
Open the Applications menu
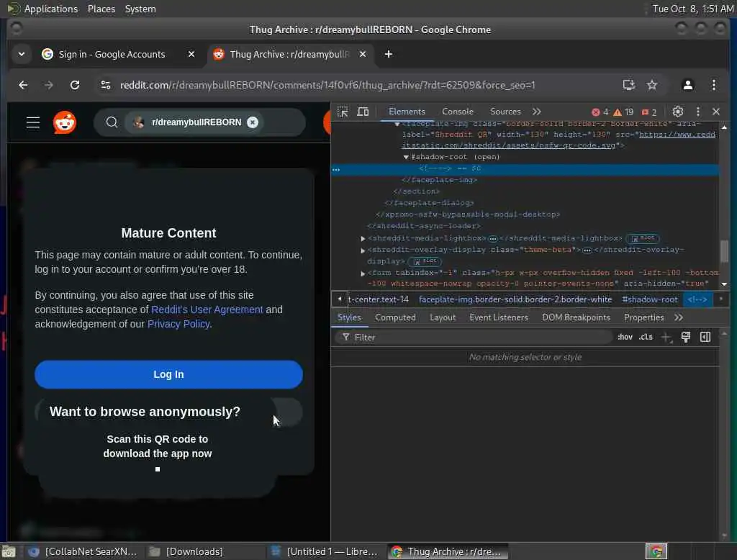coord(51,9)
